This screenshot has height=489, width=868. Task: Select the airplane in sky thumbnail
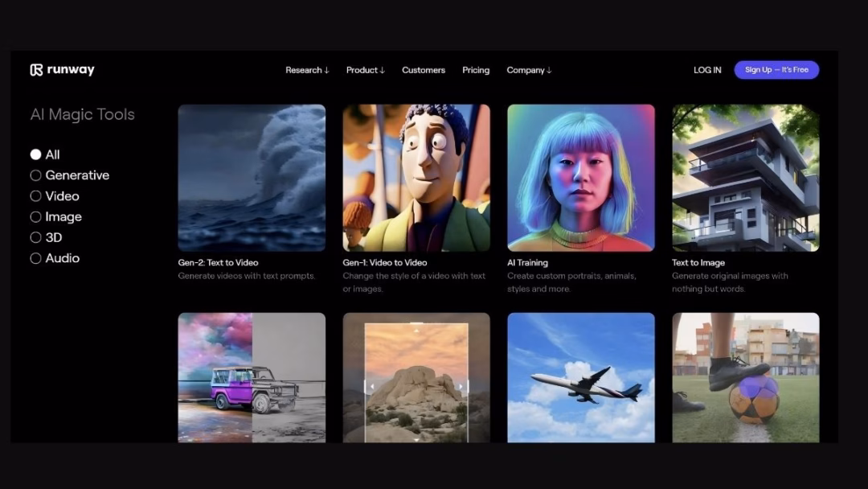[x=581, y=377]
